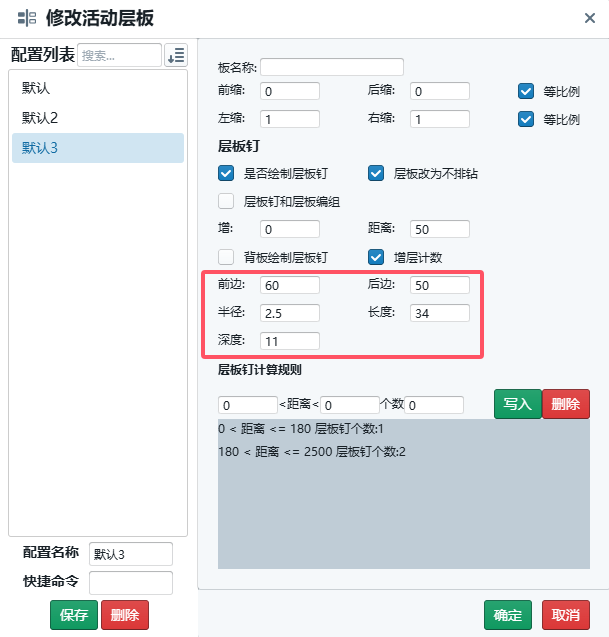Click the sort icon beside the search box
The image size is (609, 637).
point(176,55)
